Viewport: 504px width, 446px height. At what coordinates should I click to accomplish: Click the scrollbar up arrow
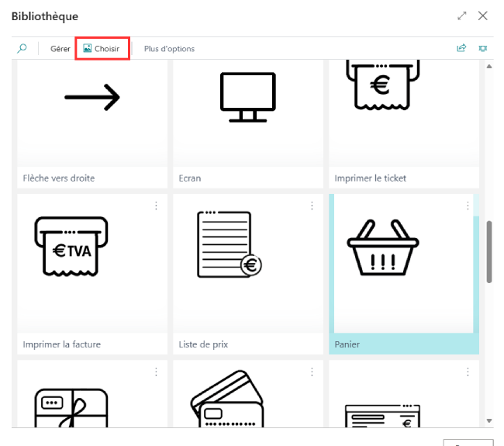(x=489, y=67)
